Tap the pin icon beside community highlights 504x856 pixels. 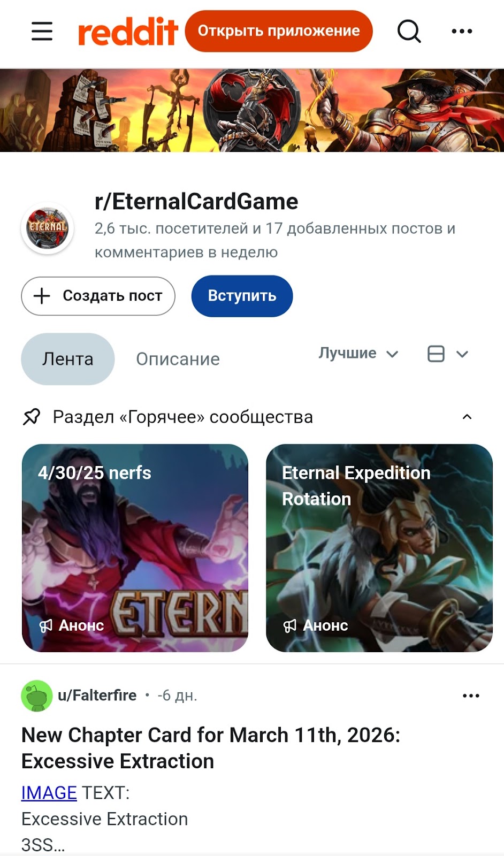(x=32, y=417)
